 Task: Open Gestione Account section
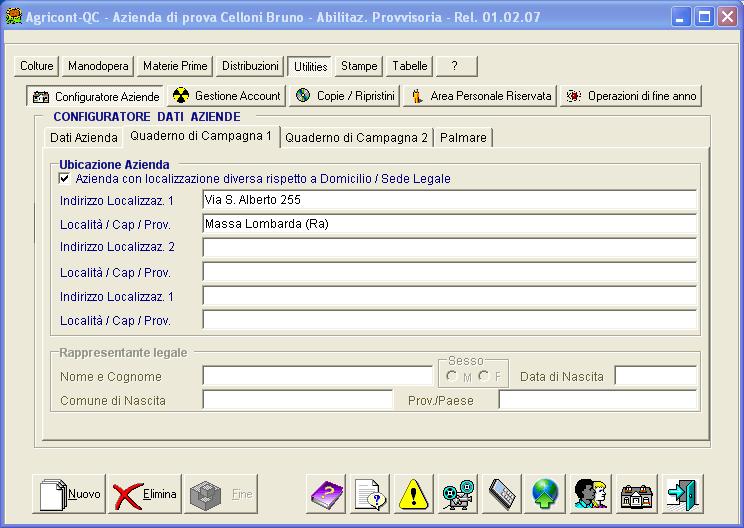[x=227, y=96]
